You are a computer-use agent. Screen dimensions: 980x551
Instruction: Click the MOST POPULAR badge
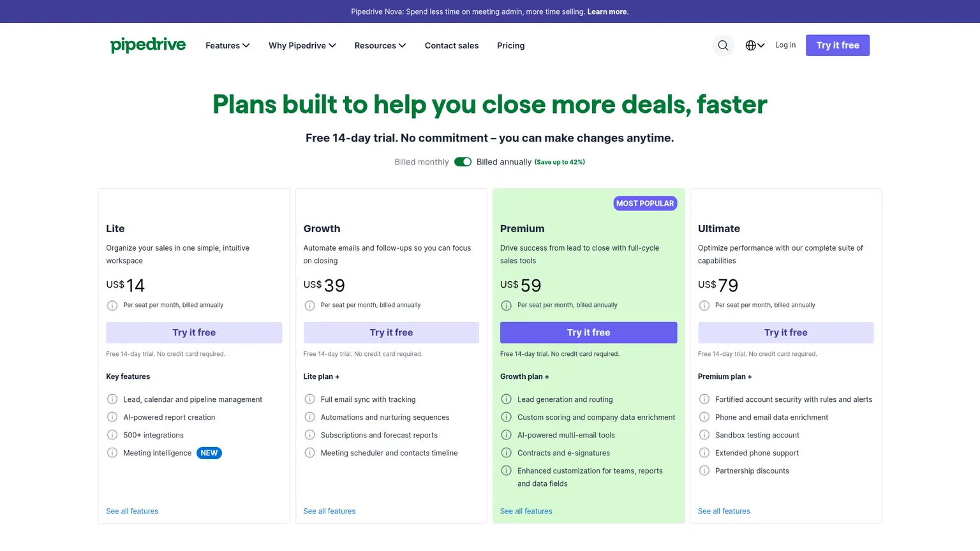pyautogui.click(x=645, y=203)
